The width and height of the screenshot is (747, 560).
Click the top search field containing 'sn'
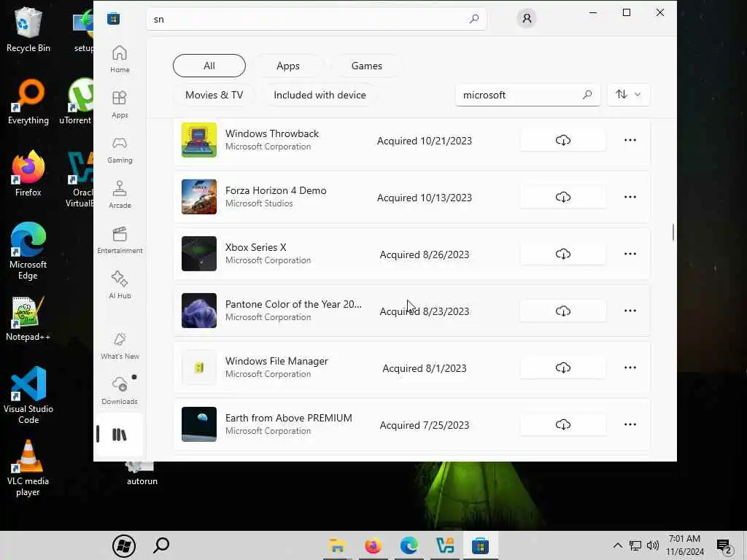click(317, 19)
